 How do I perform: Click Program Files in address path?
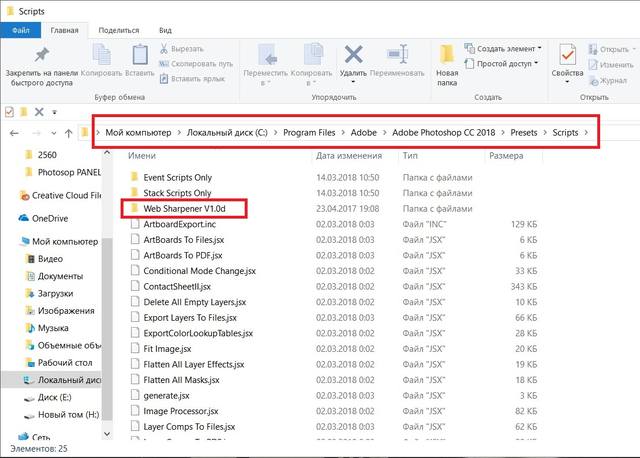(309, 133)
